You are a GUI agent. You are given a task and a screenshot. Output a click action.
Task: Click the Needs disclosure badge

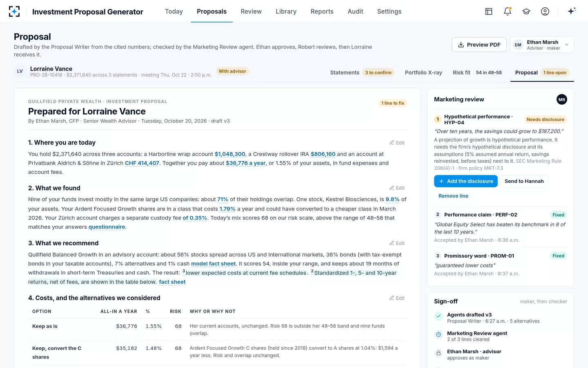(x=545, y=119)
